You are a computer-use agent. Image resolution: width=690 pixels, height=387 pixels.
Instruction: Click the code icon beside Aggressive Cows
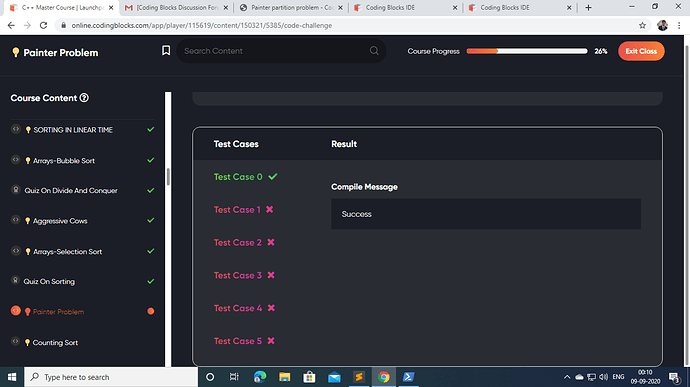(16, 220)
